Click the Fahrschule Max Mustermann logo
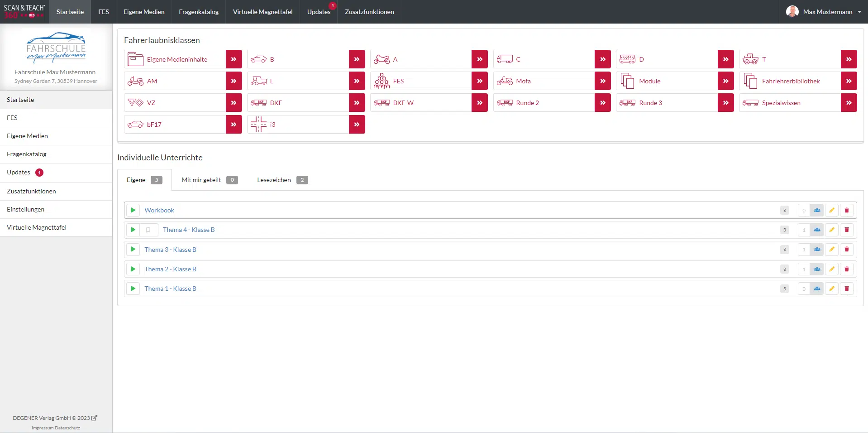Image resolution: width=868 pixels, height=433 pixels. pos(56,48)
